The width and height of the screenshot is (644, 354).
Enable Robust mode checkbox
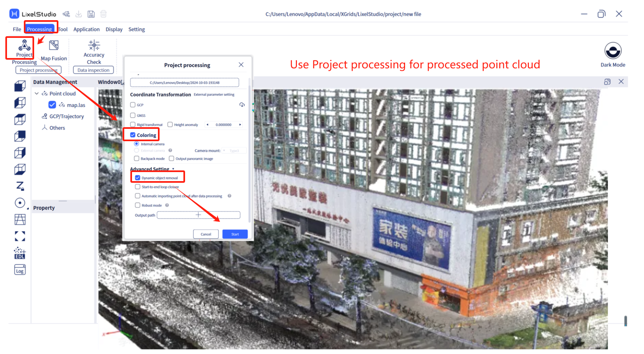138,205
